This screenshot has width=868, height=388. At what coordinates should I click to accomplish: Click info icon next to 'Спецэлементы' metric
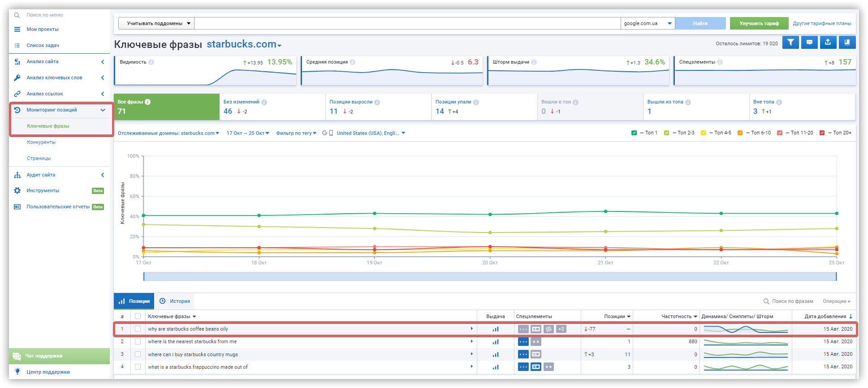(x=720, y=62)
